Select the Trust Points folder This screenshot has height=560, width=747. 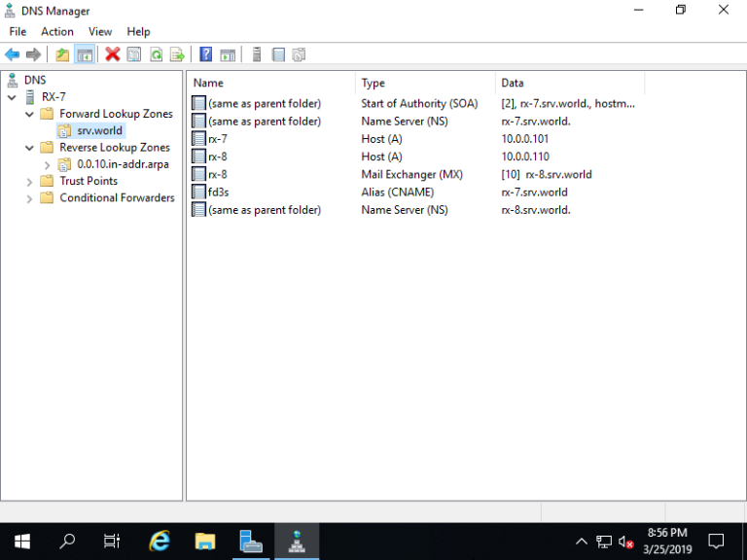(x=89, y=181)
